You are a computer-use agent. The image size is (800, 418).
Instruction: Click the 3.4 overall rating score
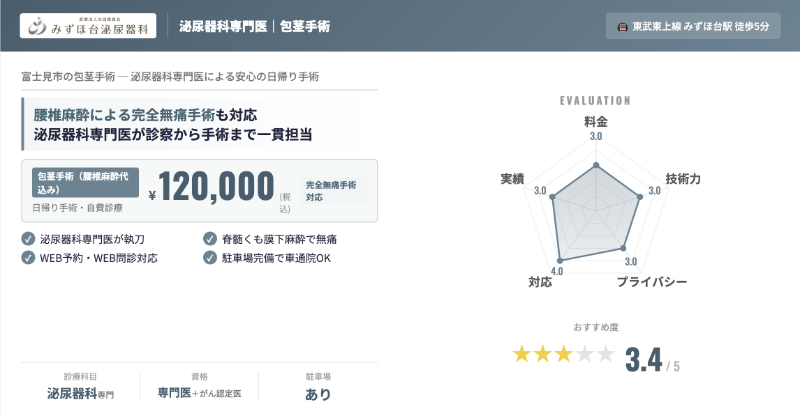click(x=641, y=358)
